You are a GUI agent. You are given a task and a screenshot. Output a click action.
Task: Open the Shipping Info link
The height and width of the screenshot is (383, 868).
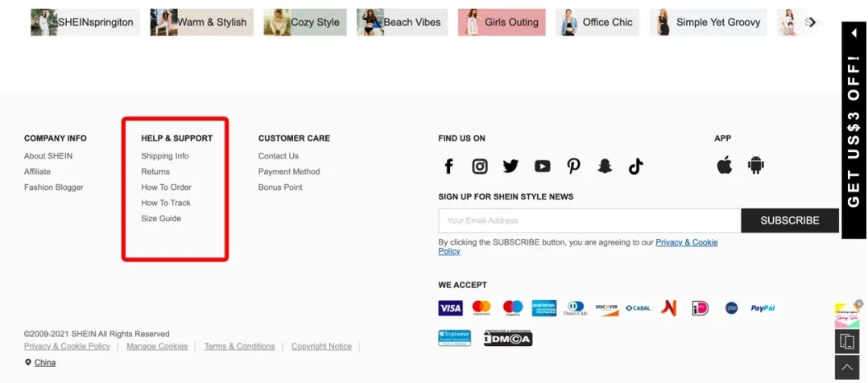tap(165, 156)
